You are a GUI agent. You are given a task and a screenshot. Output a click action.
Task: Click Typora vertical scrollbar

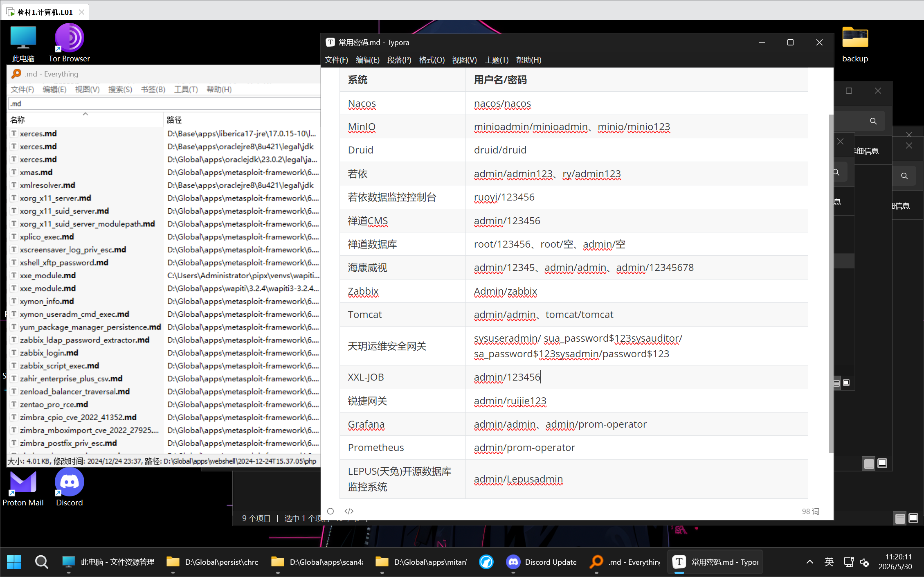tap(831, 284)
